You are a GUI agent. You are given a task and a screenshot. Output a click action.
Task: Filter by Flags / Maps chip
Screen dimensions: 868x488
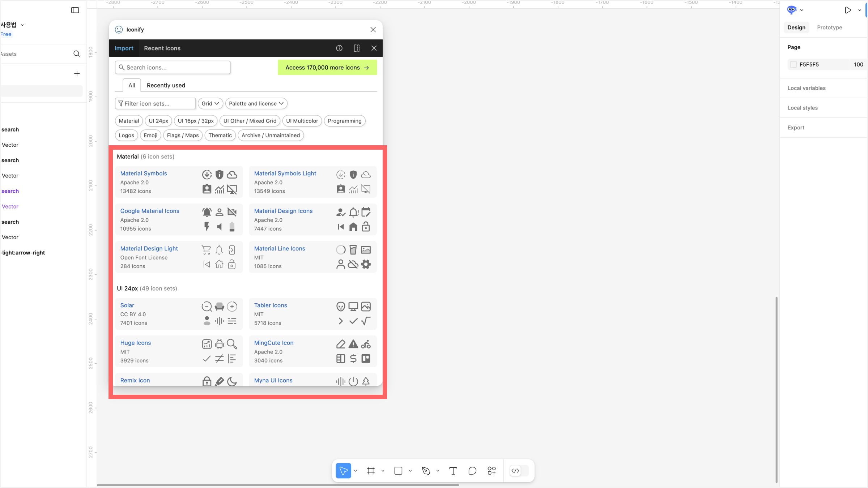click(x=183, y=136)
